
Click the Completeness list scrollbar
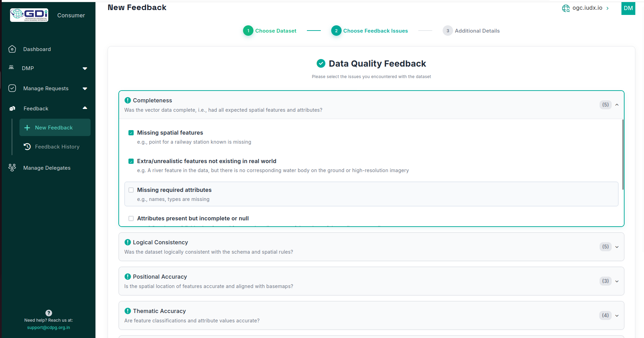coord(623,154)
